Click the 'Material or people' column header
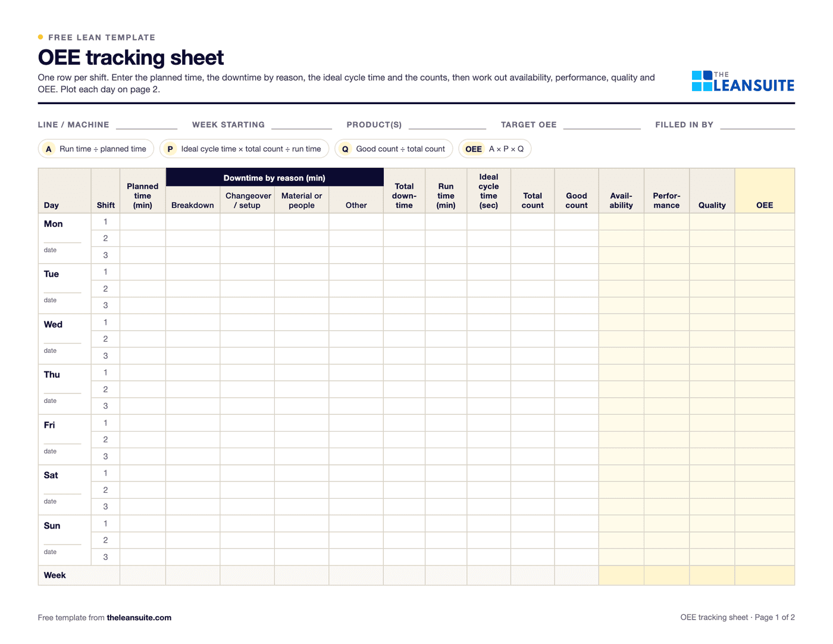Image resolution: width=833 pixels, height=644 pixels. pos(302,201)
